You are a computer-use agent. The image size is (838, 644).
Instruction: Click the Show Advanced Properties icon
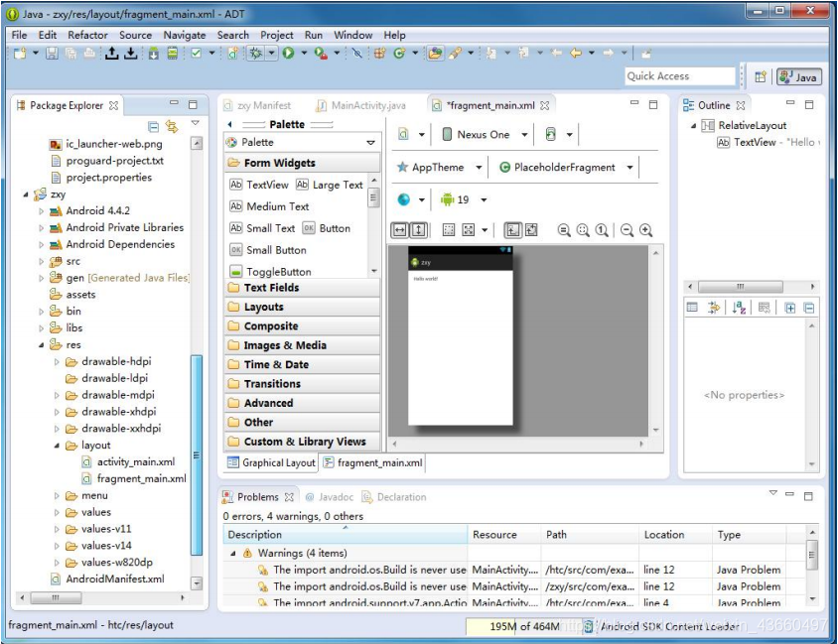coord(714,308)
